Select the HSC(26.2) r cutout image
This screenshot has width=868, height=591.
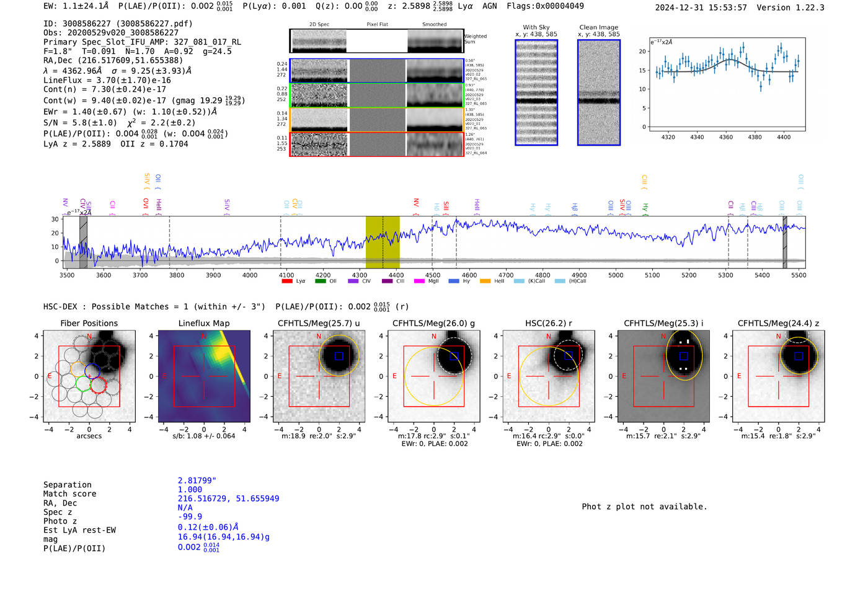[549, 376]
